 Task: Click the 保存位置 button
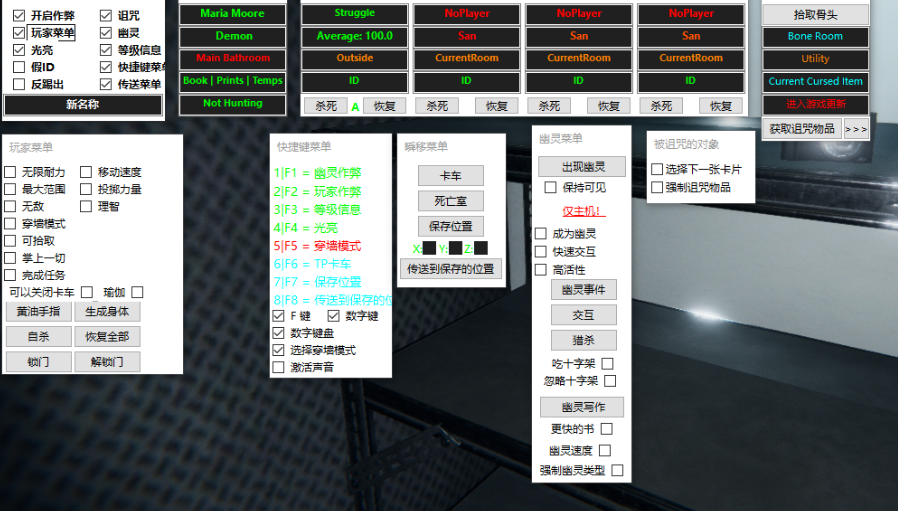click(451, 226)
